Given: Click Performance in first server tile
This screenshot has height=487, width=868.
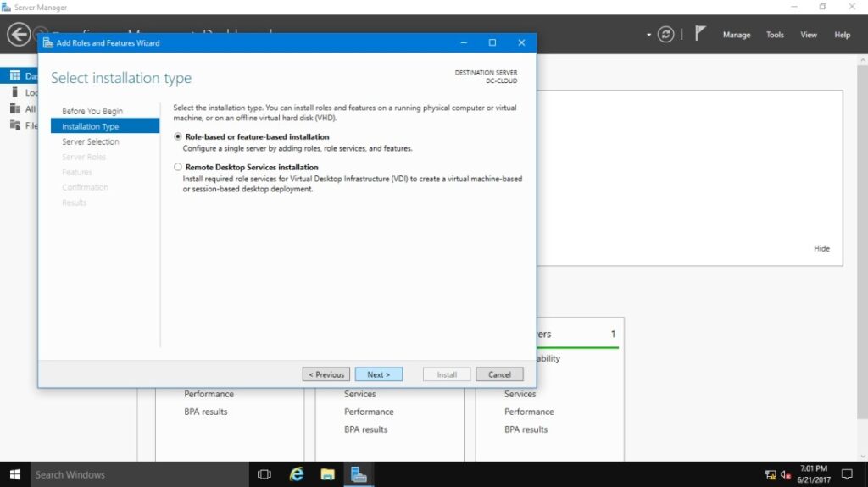Looking at the screenshot, I should click(209, 394).
